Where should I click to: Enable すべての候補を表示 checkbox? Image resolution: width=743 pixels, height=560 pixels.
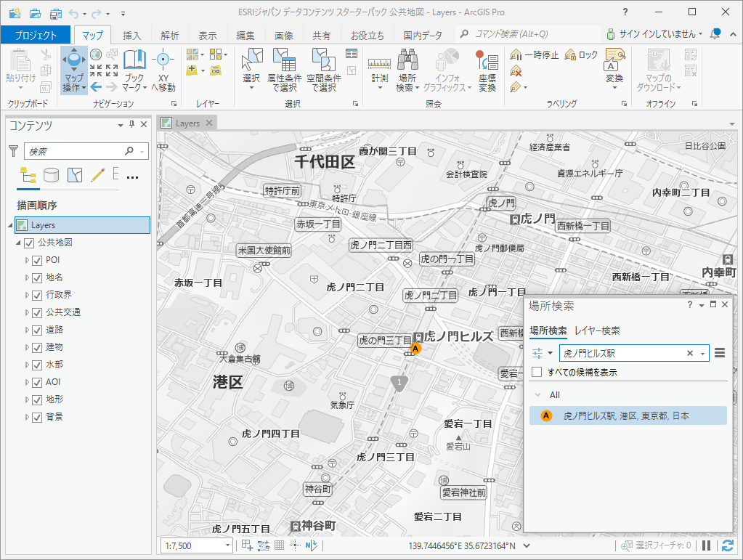coord(537,372)
